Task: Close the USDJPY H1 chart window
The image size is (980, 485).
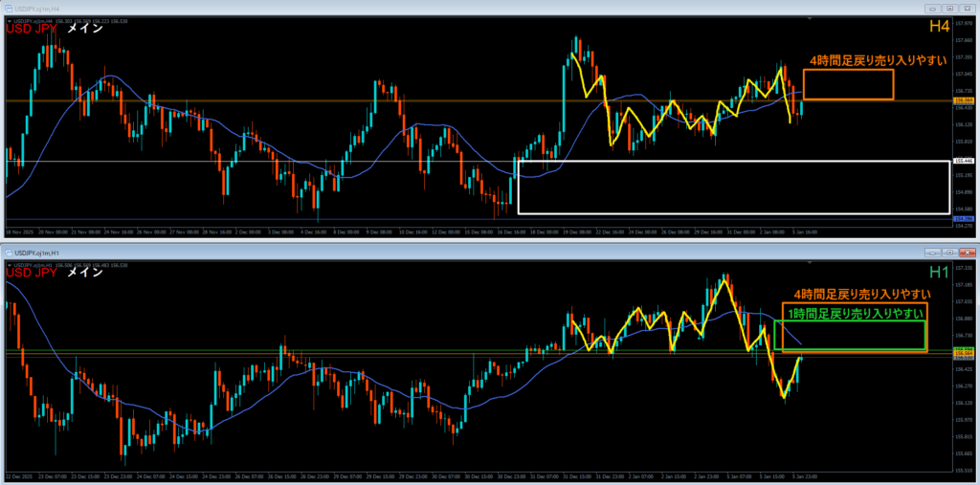Action: pyautogui.click(x=967, y=252)
